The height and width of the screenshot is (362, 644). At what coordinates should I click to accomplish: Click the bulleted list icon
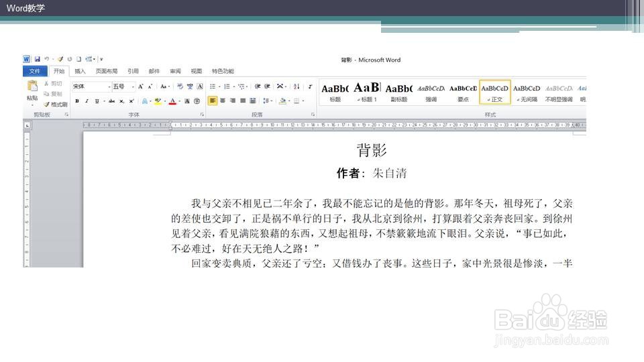213,86
